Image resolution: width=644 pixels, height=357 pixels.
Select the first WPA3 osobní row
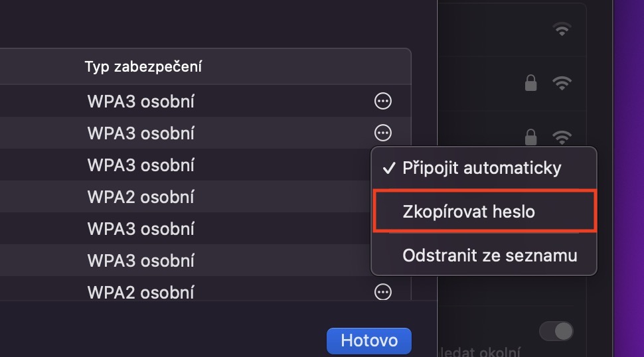pos(141,102)
